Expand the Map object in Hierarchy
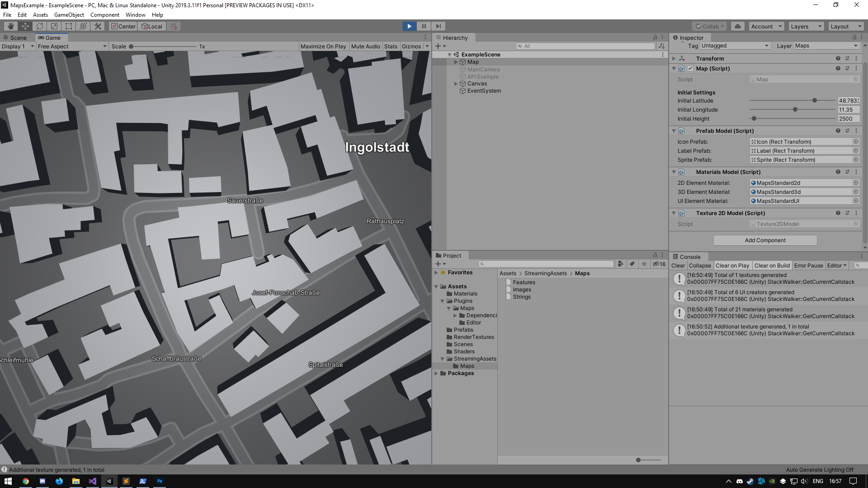 point(456,62)
